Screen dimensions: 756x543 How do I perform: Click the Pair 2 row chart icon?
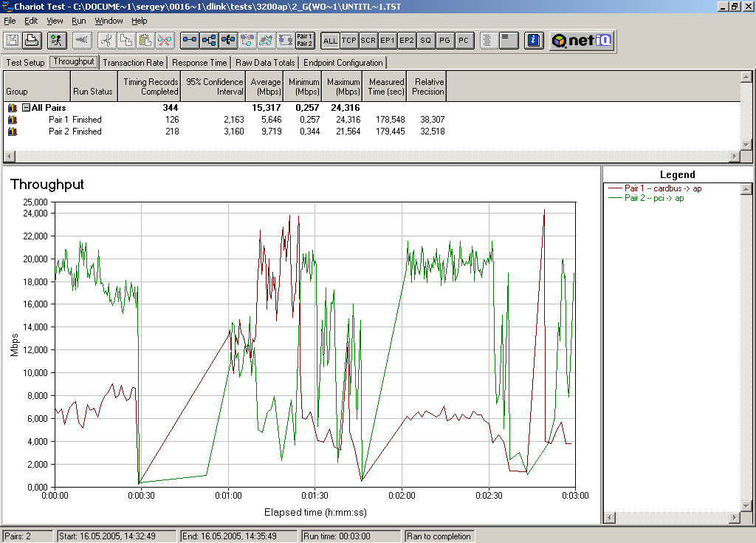13,132
